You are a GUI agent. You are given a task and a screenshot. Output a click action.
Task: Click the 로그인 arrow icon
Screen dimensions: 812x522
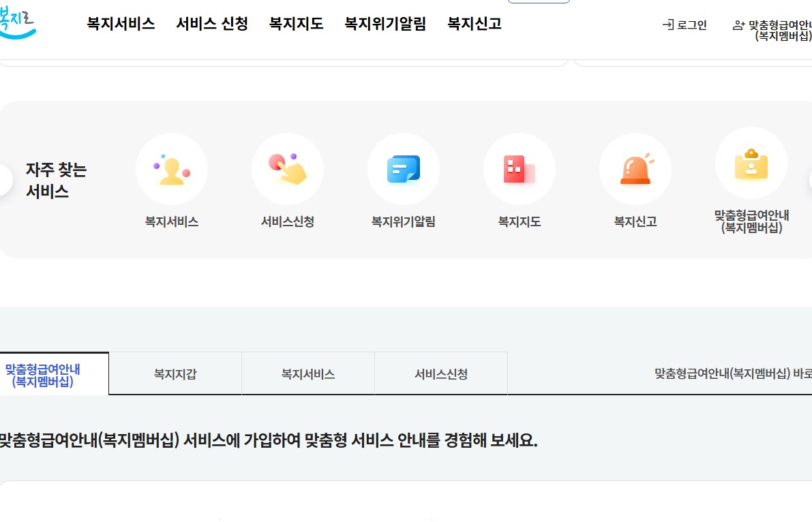click(667, 25)
